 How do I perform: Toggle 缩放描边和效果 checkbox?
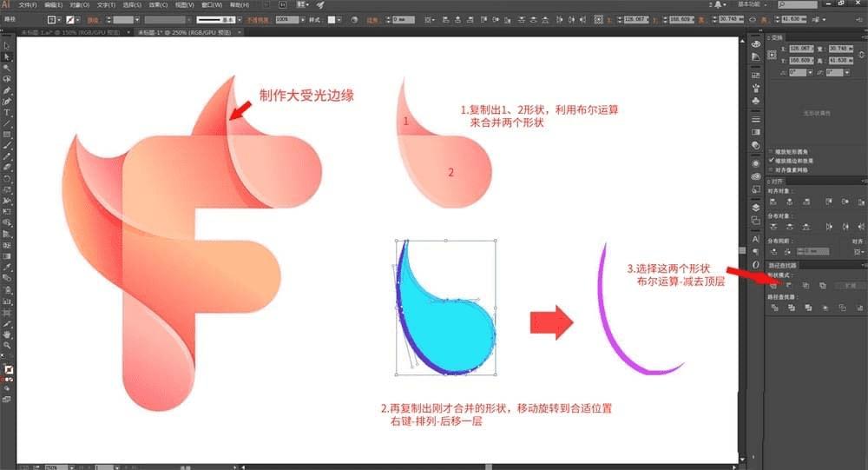pos(771,160)
